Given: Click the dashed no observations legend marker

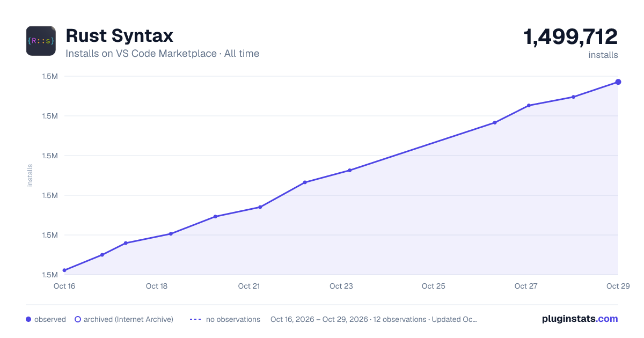Looking at the screenshot, I should tap(195, 319).
